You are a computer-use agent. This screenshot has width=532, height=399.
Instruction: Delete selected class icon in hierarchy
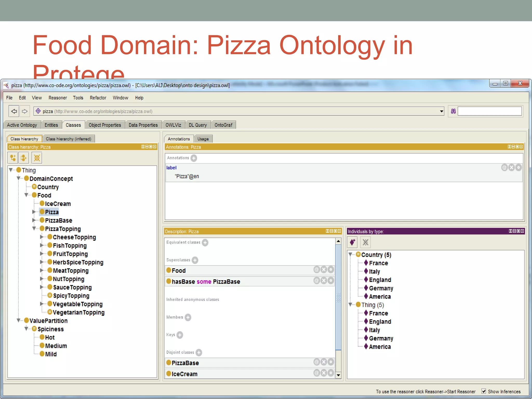37,158
